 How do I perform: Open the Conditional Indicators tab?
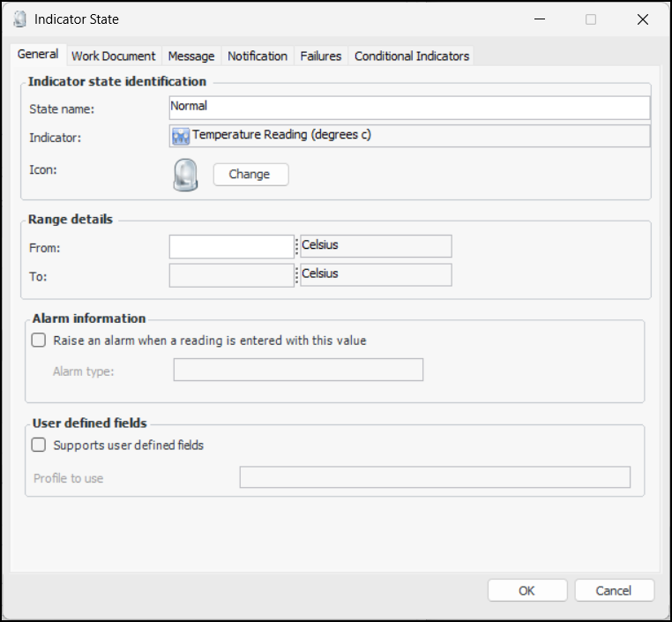(x=412, y=56)
